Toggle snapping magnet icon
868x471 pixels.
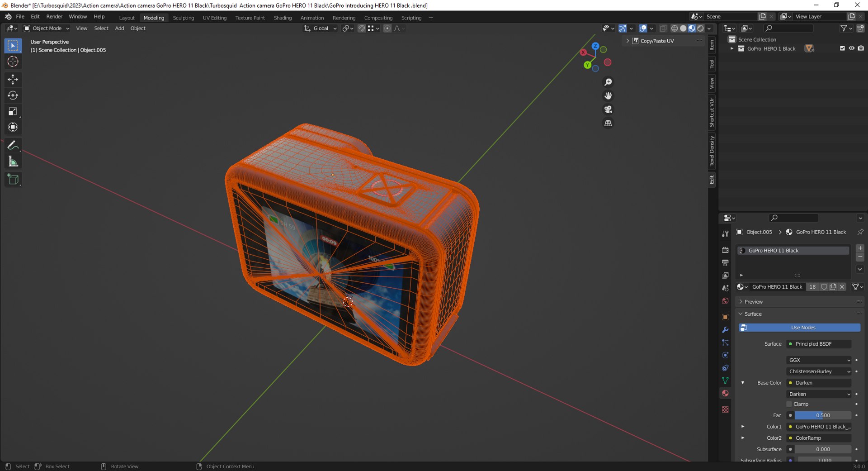click(x=361, y=29)
